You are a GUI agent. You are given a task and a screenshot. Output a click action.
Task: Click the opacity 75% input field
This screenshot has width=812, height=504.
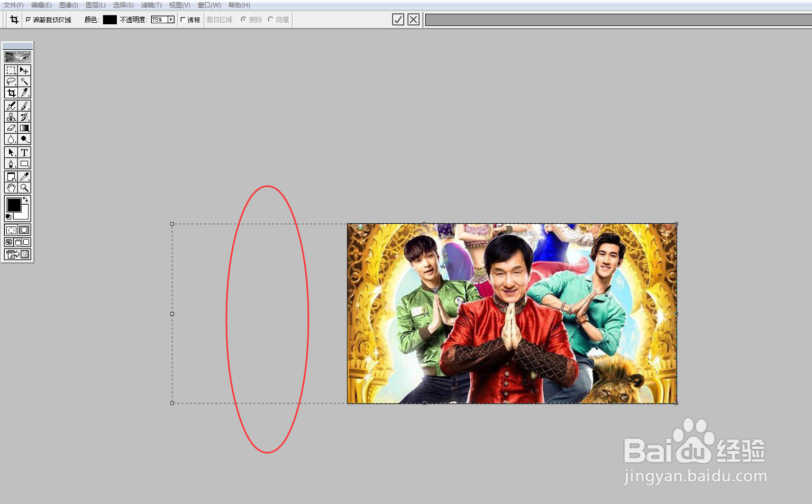[159, 20]
